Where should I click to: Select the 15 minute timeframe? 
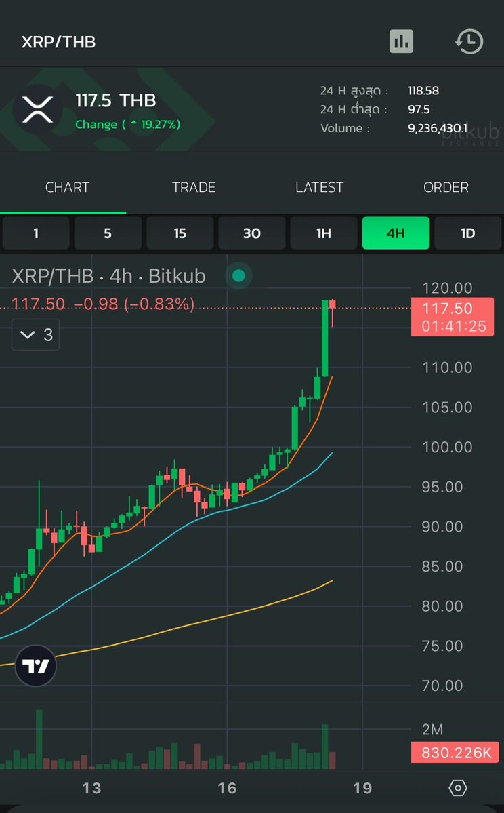(x=180, y=233)
